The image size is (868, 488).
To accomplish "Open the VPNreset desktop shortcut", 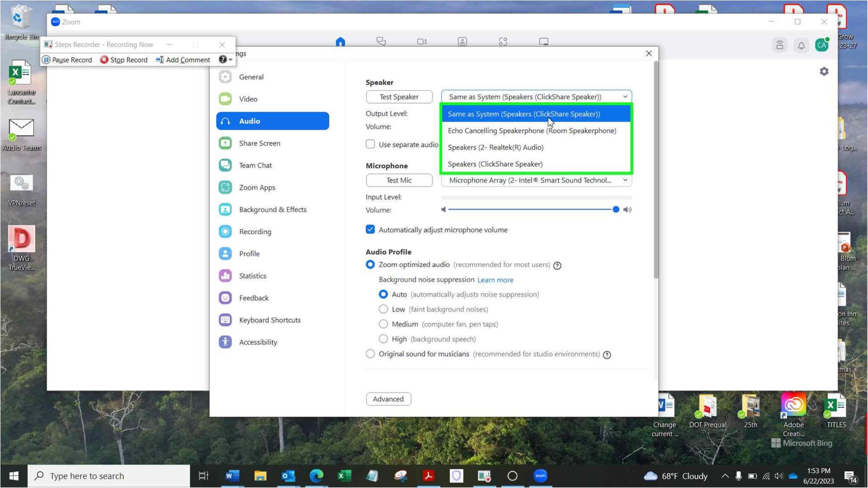I will 21,190.
